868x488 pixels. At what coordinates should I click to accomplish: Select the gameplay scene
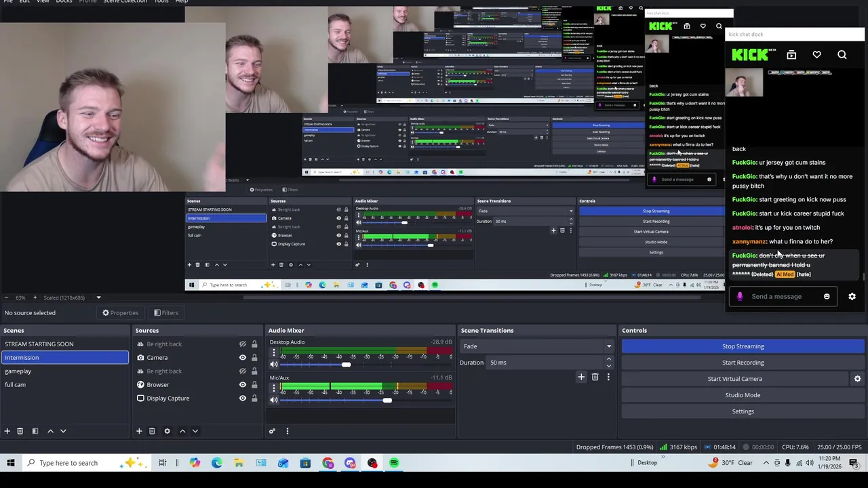pyautogui.click(x=64, y=371)
